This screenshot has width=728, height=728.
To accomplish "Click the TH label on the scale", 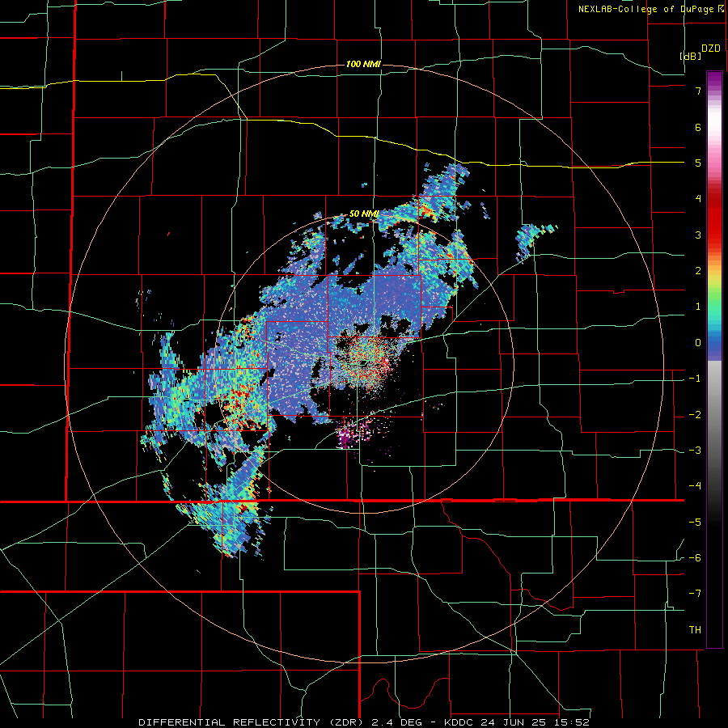I will pyautogui.click(x=695, y=630).
